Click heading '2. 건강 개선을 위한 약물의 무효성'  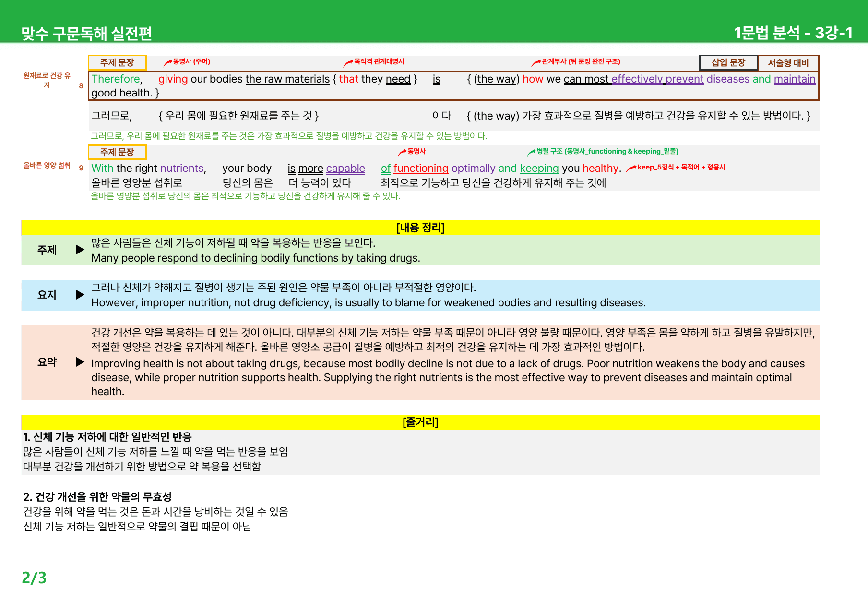pos(97,497)
